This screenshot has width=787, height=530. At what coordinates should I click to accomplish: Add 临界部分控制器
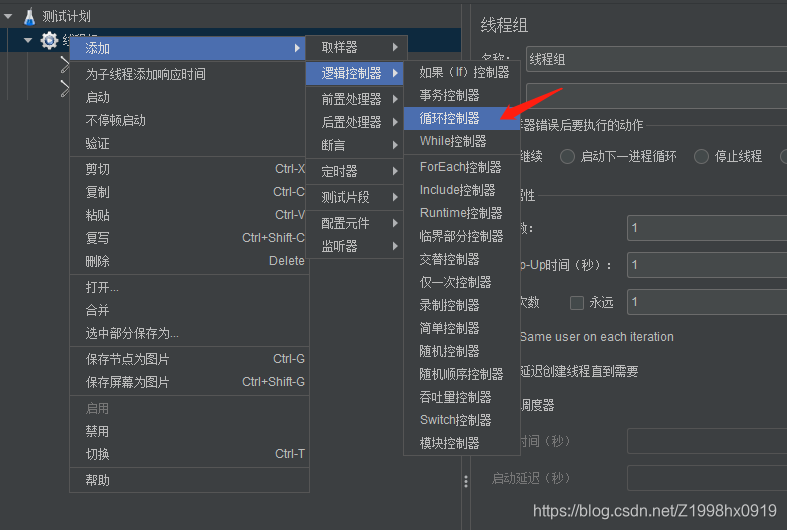click(462, 236)
